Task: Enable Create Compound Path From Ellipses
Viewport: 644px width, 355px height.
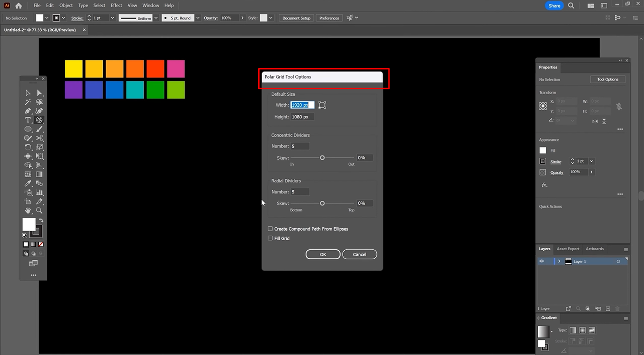Action: tap(271, 229)
